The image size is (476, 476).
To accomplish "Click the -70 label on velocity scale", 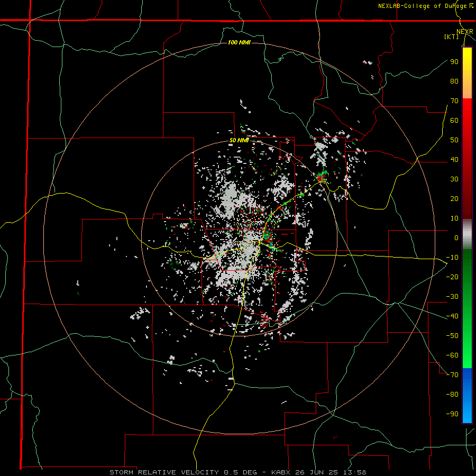I will point(452,375).
